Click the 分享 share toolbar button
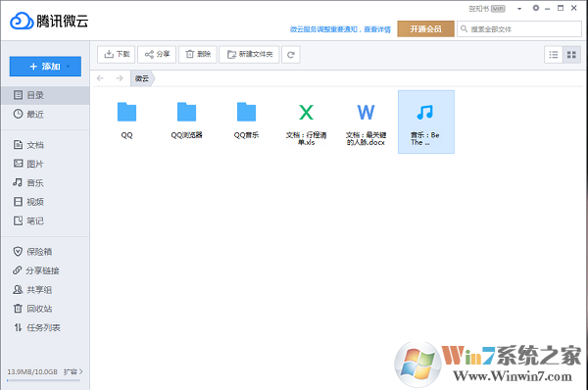 (157, 54)
